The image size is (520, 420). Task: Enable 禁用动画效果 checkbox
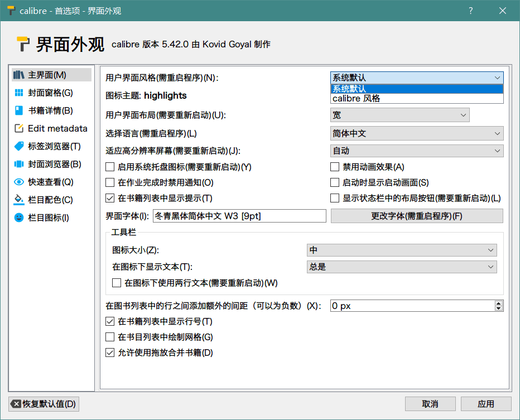coord(335,167)
